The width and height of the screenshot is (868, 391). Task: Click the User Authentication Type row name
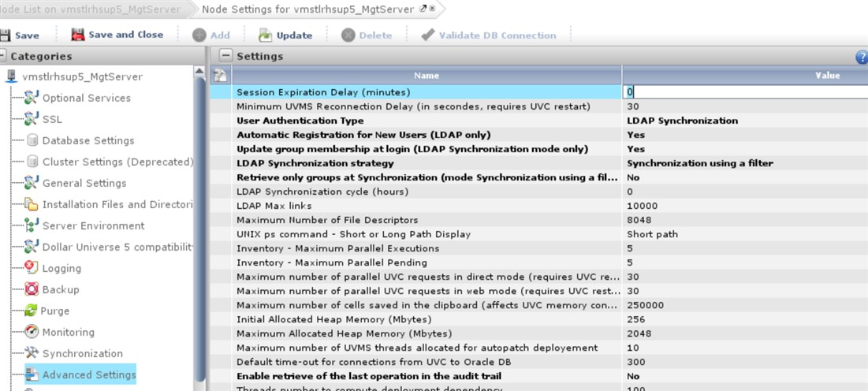pyautogui.click(x=300, y=121)
